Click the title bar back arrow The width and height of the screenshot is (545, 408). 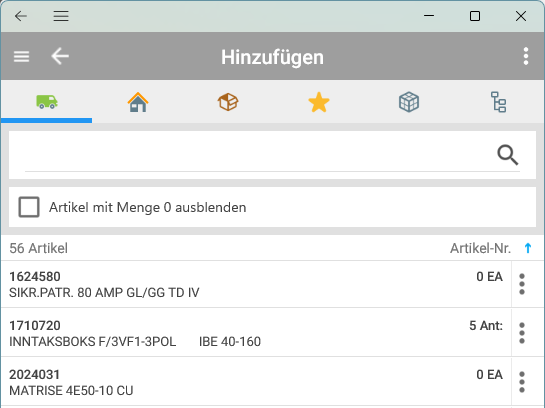click(21, 16)
